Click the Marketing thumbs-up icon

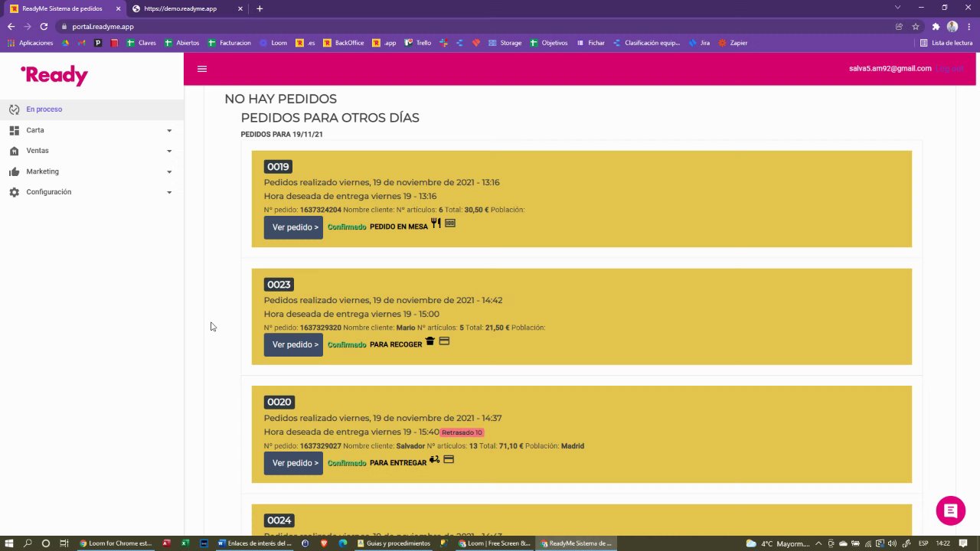pos(14,171)
